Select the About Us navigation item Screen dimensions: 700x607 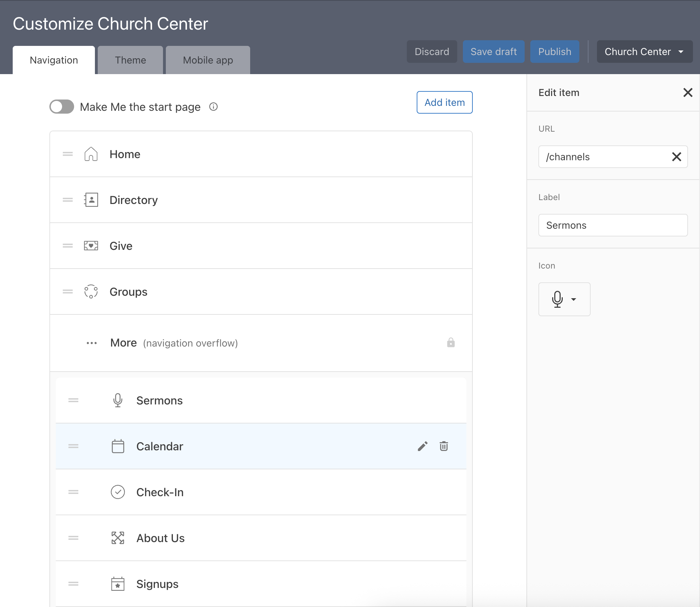coord(261,538)
